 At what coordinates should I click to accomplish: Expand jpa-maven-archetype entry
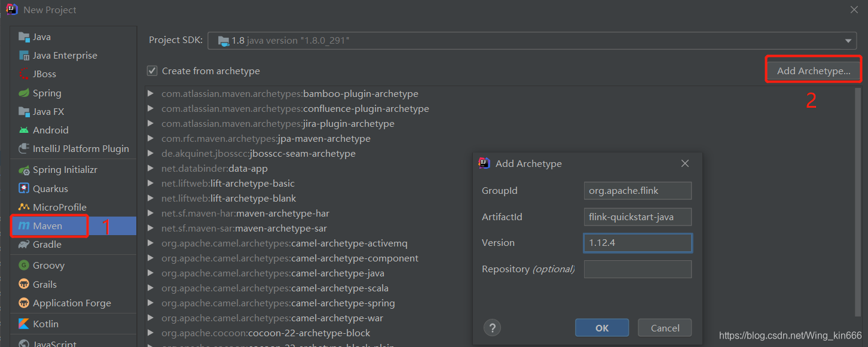tap(151, 139)
